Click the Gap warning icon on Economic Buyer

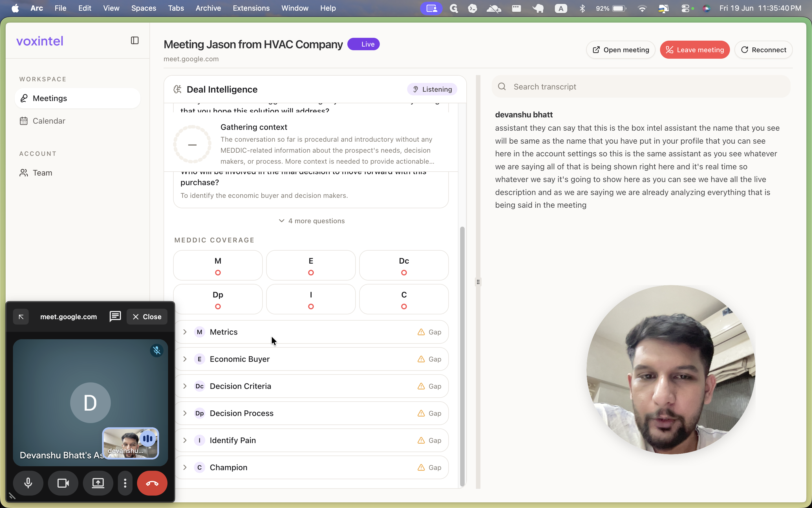[421, 359]
